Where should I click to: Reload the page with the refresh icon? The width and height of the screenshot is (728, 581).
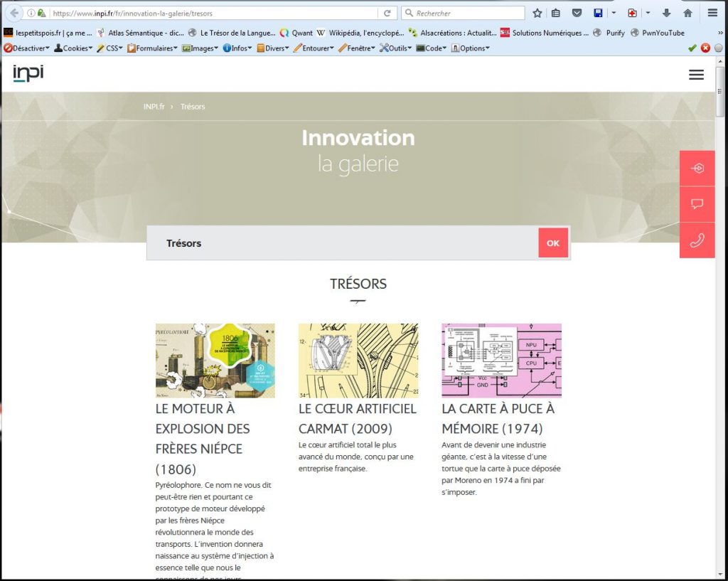pos(387,13)
